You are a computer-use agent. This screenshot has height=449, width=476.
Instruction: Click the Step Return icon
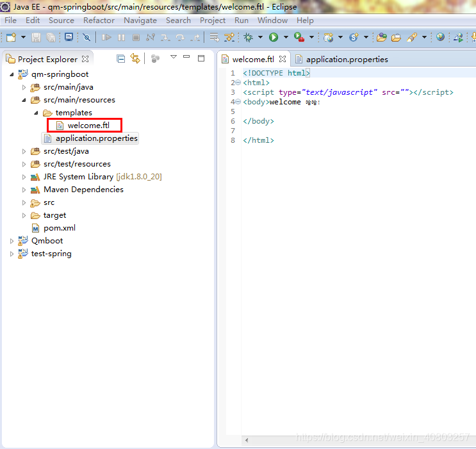(x=195, y=37)
